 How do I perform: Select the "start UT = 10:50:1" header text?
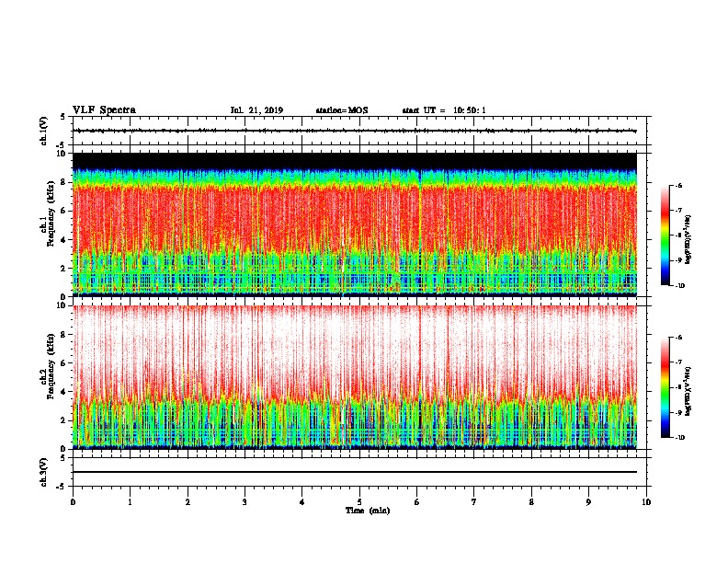[444, 110]
